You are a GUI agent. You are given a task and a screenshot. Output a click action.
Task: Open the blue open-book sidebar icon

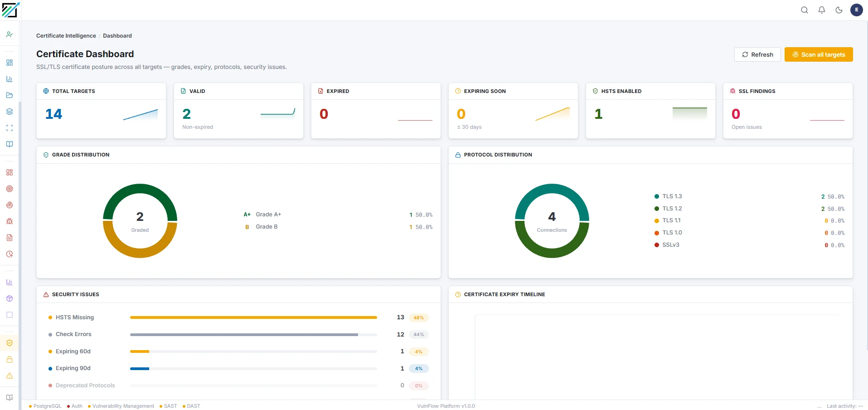point(10,144)
